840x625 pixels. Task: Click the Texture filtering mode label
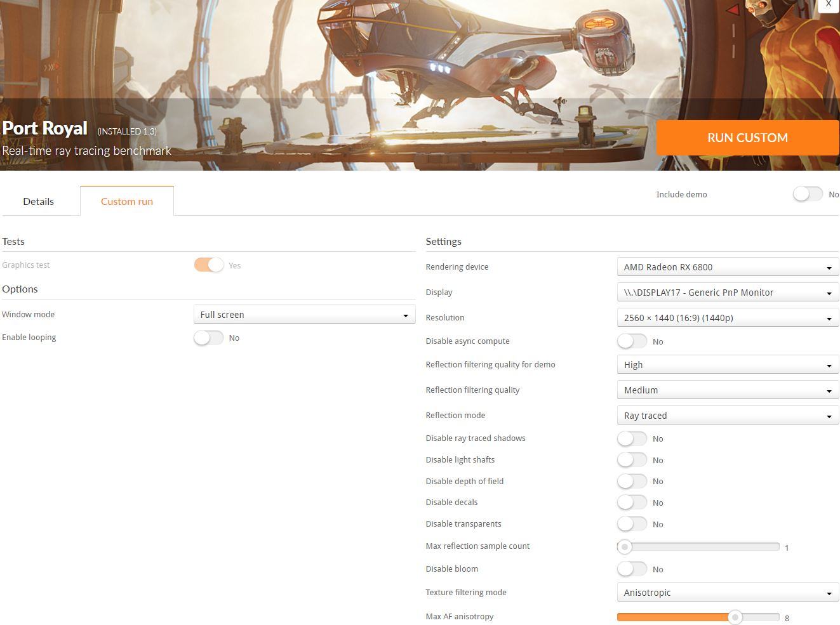pos(466,593)
